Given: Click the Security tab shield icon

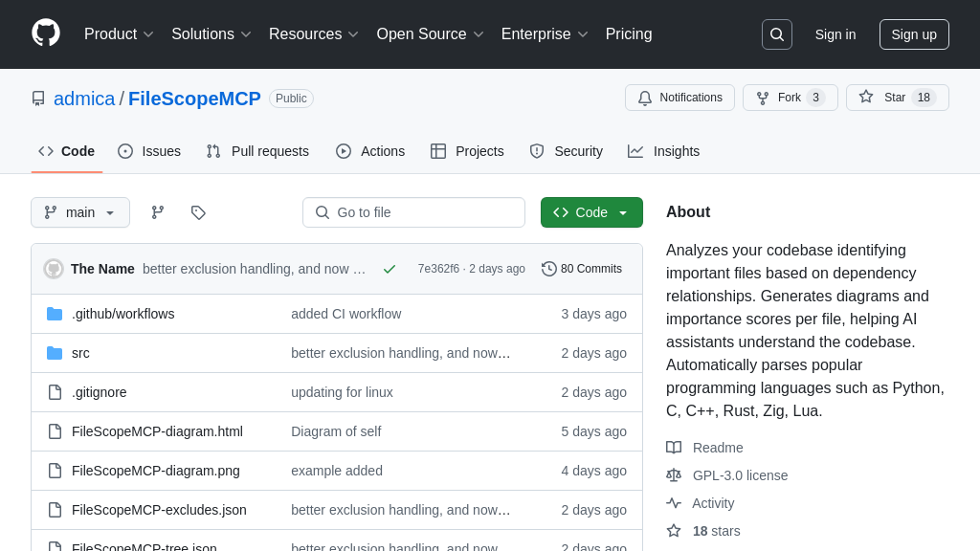Looking at the screenshot, I should 537,151.
